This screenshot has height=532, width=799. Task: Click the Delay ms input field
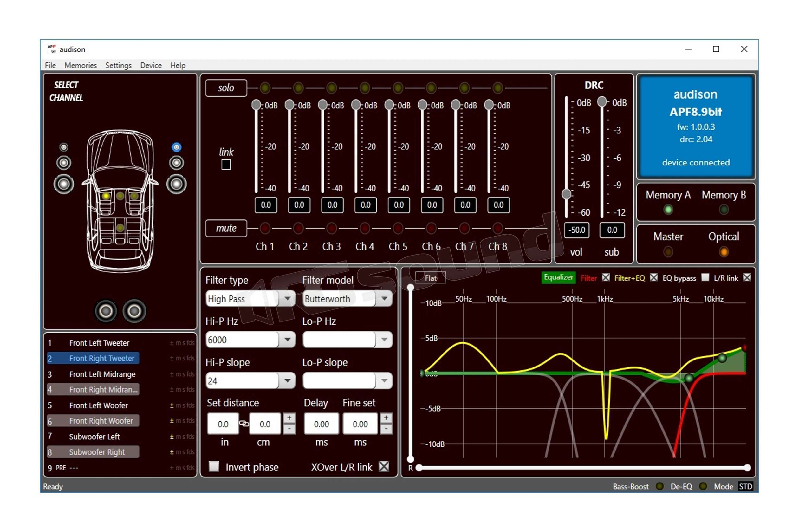[321, 424]
